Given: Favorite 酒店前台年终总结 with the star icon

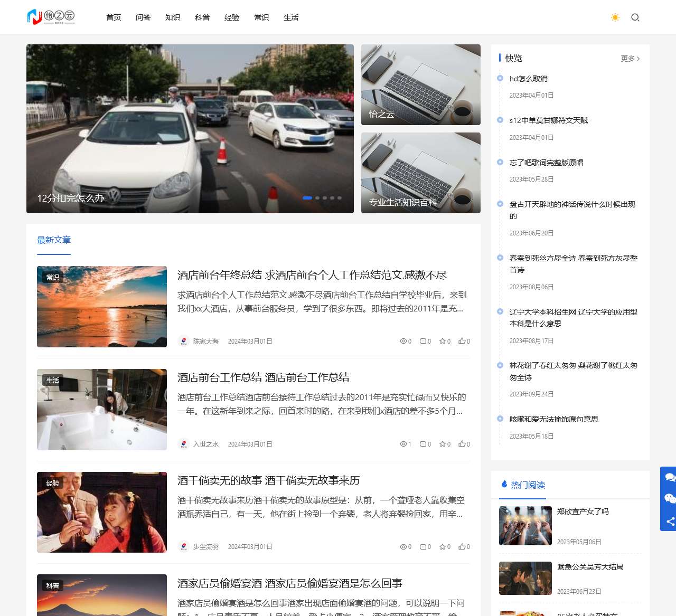Looking at the screenshot, I should pyautogui.click(x=443, y=342).
